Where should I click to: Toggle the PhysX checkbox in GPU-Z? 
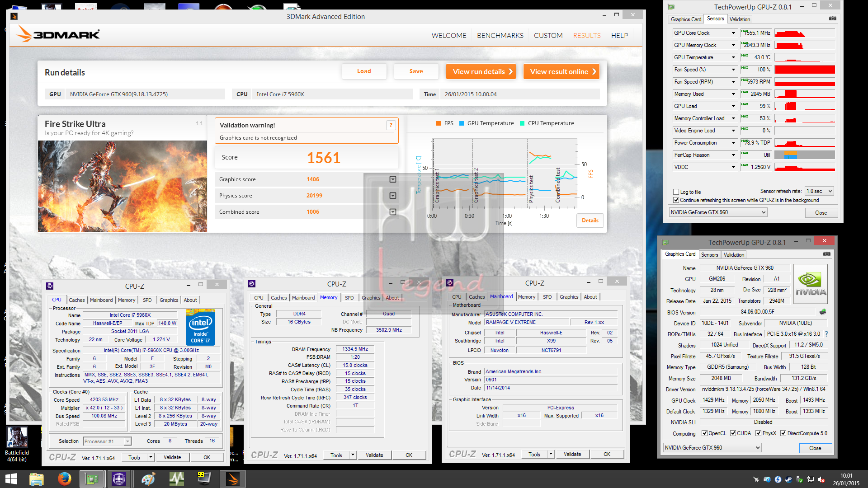pyautogui.click(x=759, y=433)
